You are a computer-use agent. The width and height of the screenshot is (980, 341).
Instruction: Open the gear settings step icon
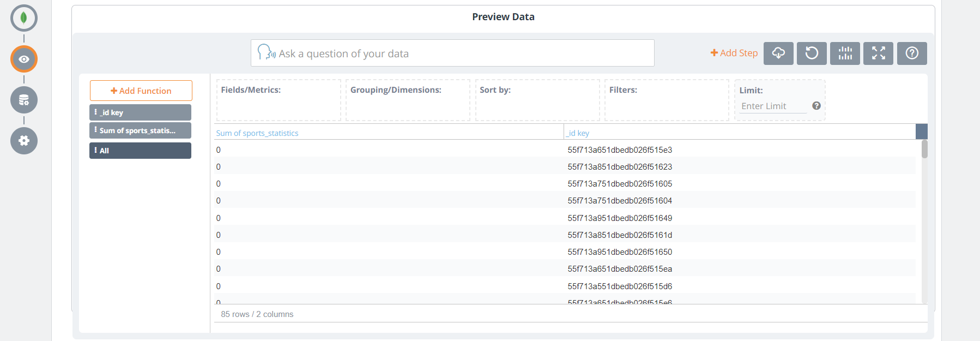24,141
